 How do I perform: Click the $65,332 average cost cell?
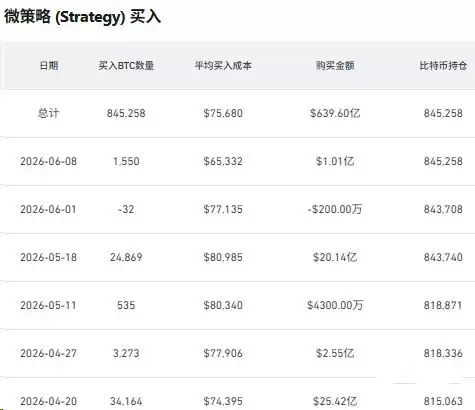coord(223,161)
